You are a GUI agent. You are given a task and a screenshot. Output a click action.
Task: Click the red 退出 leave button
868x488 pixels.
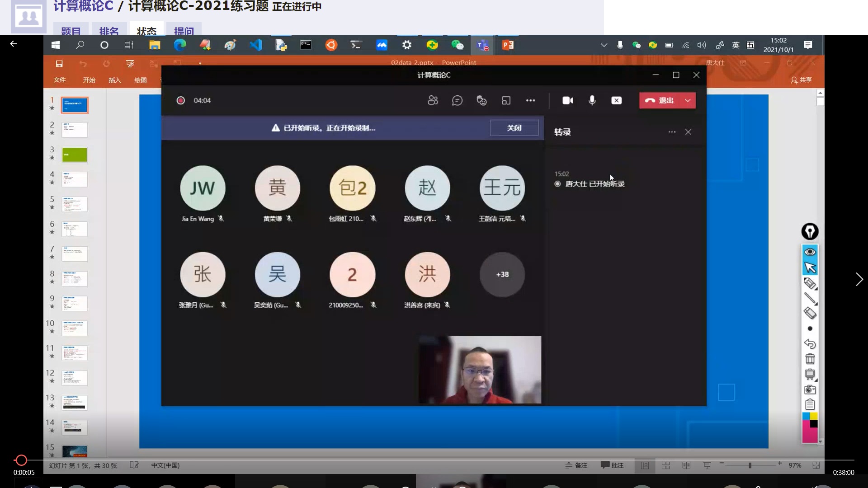click(660, 100)
